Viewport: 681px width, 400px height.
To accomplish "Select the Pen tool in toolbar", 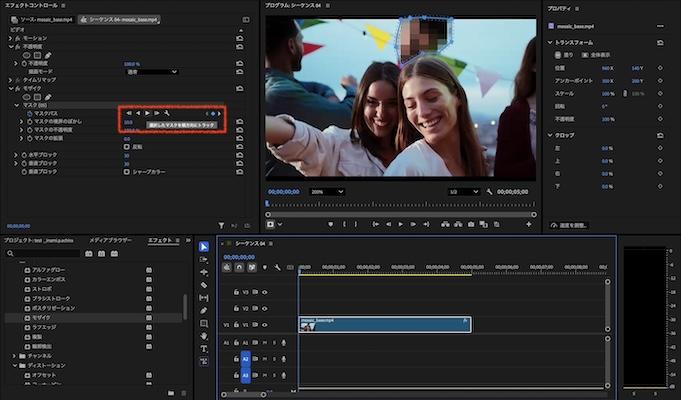I will (x=204, y=311).
